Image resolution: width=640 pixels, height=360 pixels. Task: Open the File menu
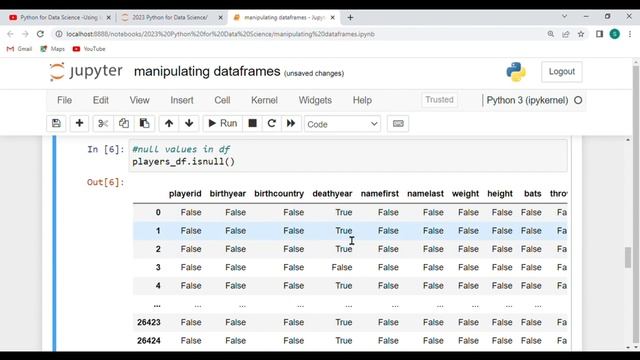[x=64, y=100]
